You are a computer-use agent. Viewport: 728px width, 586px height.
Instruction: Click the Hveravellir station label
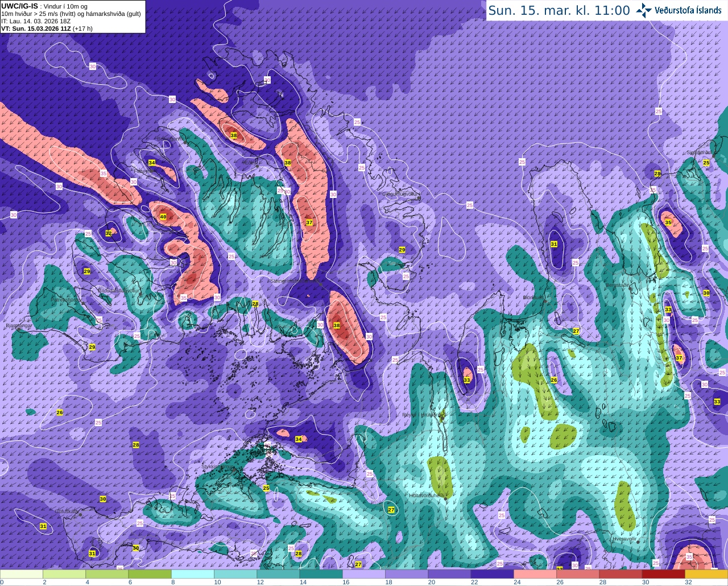coord(624,538)
